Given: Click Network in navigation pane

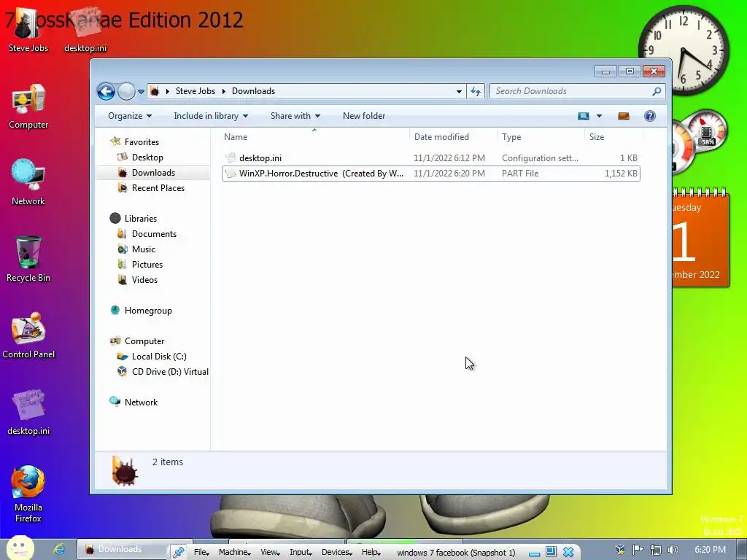Looking at the screenshot, I should (x=141, y=402).
